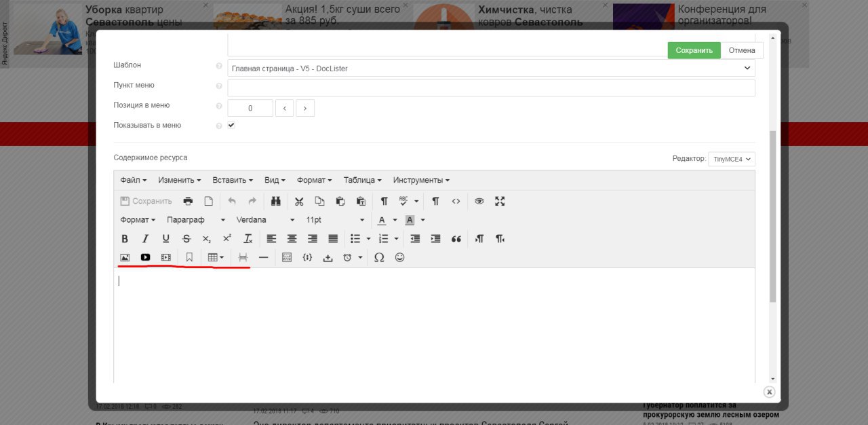This screenshot has height=425, width=868.
Task: Click the Copy icon
Action: tap(319, 201)
